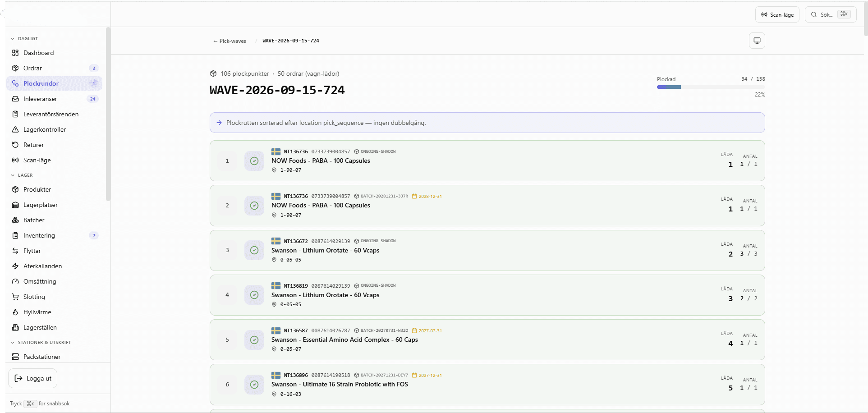
Task: Go to Leverantörsärenden
Action: coord(54,114)
